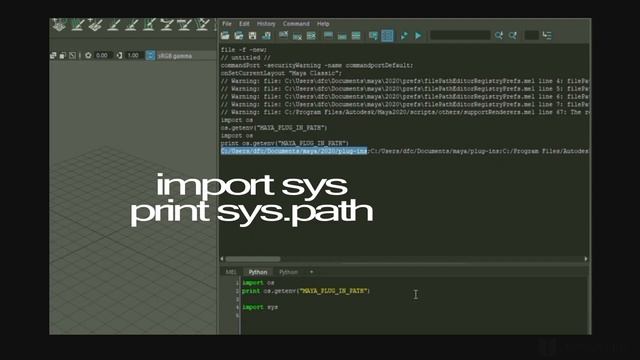Click the Clear Input icon
Image resolution: width=640 pixels, height=360 pixels.
coord(298,36)
